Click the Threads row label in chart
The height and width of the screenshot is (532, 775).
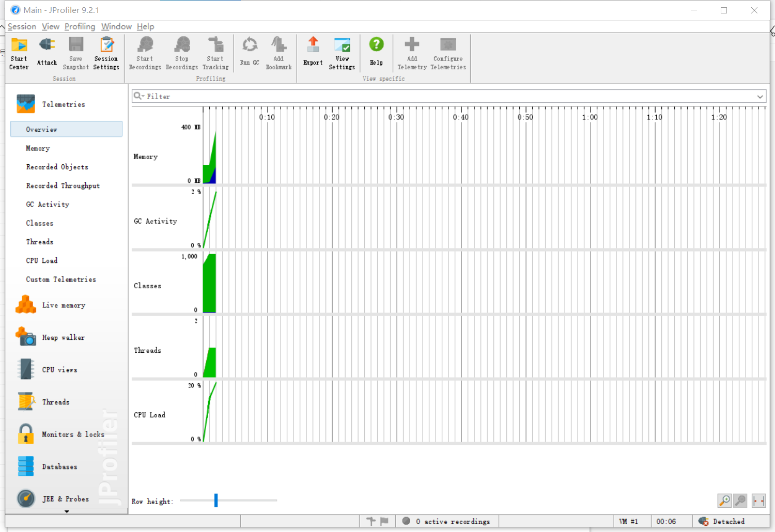coord(148,350)
